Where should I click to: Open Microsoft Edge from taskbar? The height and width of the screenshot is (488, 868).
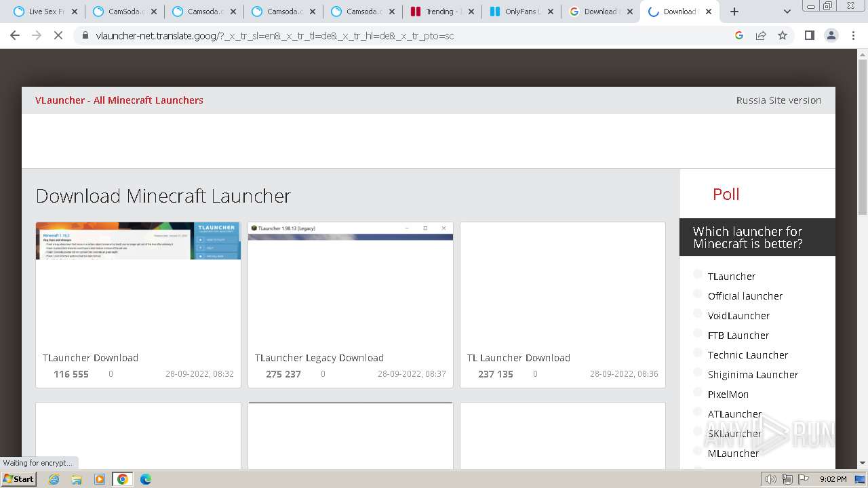point(145,479)
